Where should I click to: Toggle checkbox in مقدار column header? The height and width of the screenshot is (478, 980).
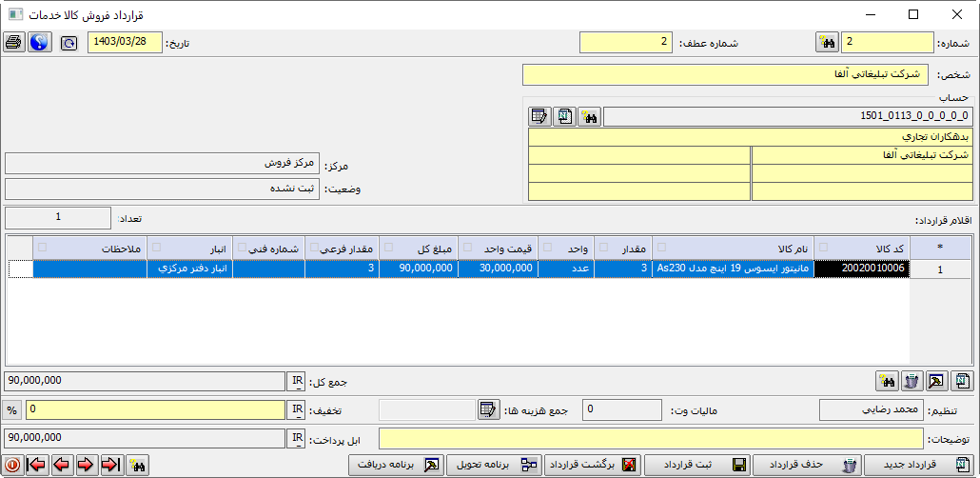pyautogui.click(x=604, y=247)
